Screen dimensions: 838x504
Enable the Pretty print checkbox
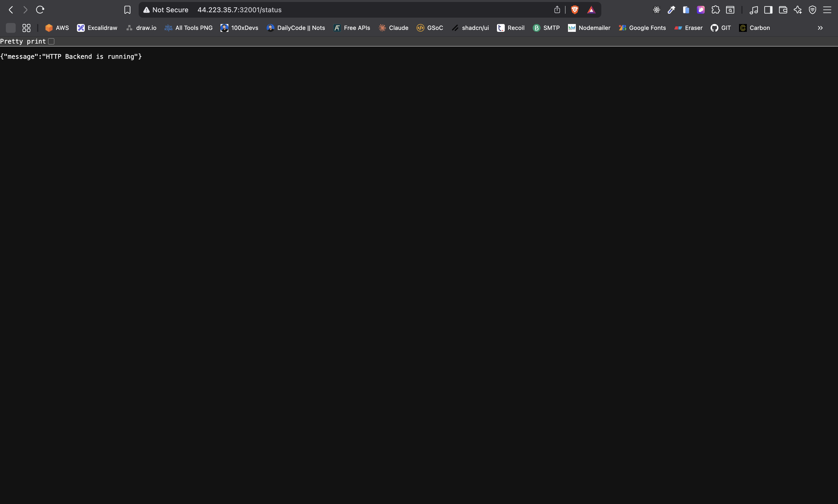tap(51, 41)
